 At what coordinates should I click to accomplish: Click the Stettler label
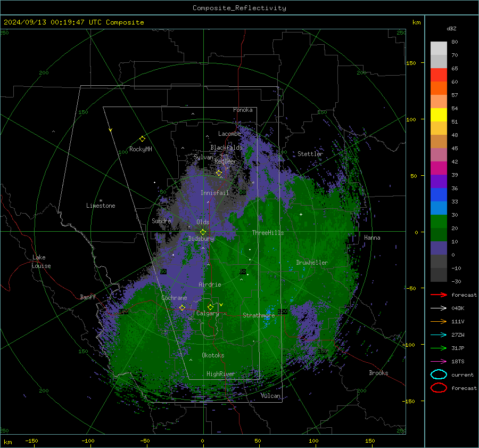[x=310, y=154]
